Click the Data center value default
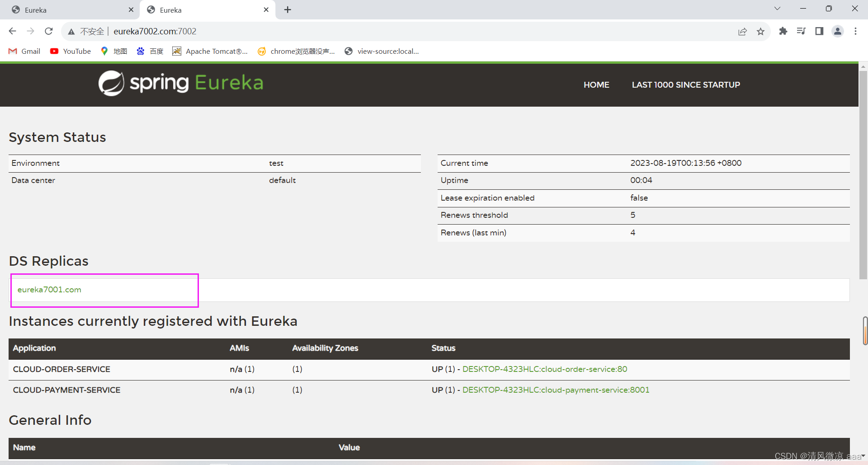 click(x=282, y=180)
